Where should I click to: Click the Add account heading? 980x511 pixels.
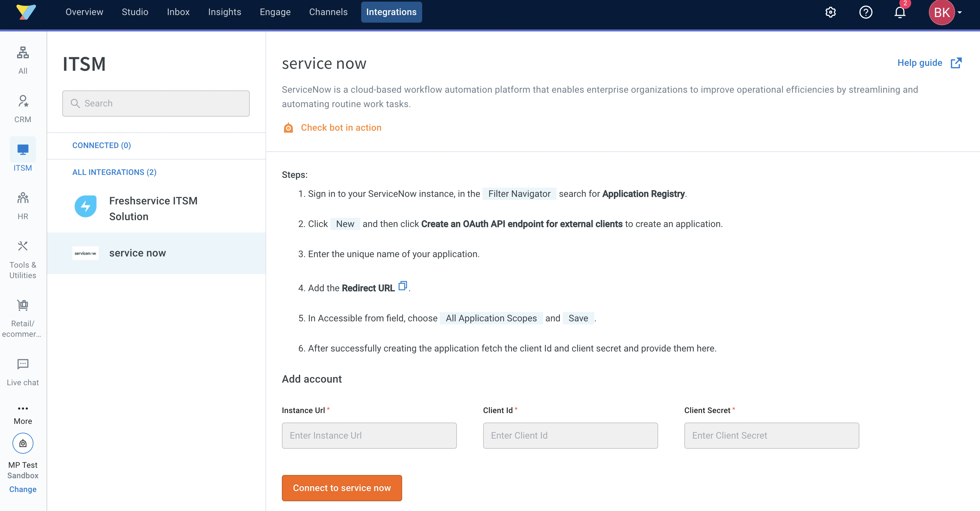pos(312,379)
